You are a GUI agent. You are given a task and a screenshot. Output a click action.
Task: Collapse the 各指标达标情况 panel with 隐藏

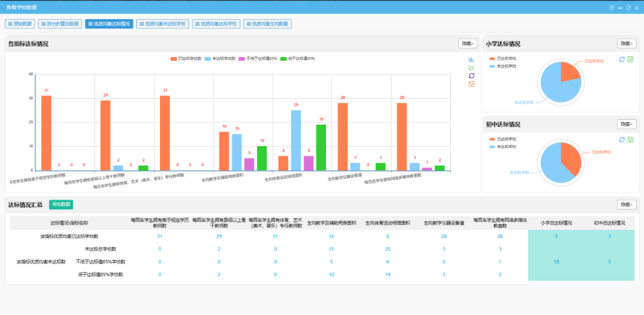tap(467, 44)
